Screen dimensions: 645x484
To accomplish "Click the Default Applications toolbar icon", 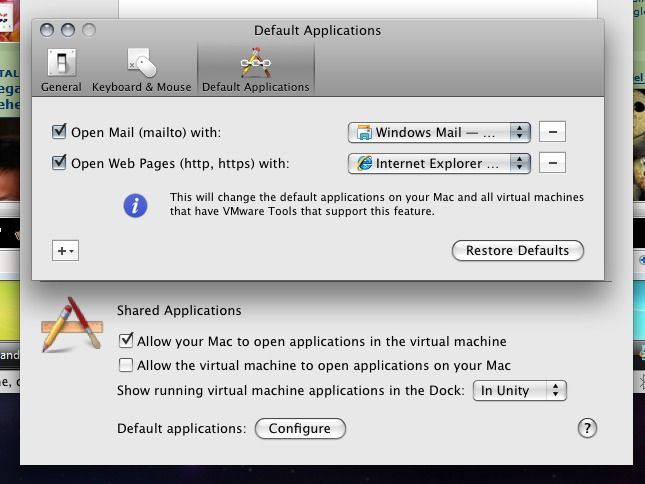I will coord(255,63).
